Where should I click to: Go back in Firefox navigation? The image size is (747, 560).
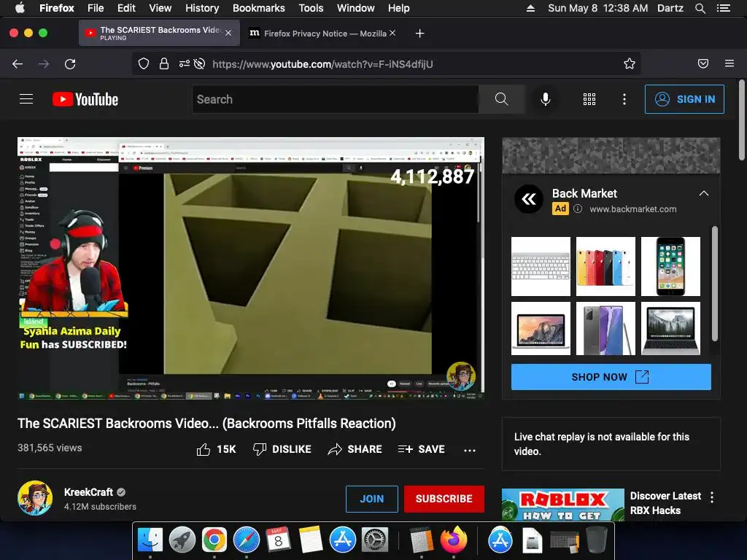(18, 64)
